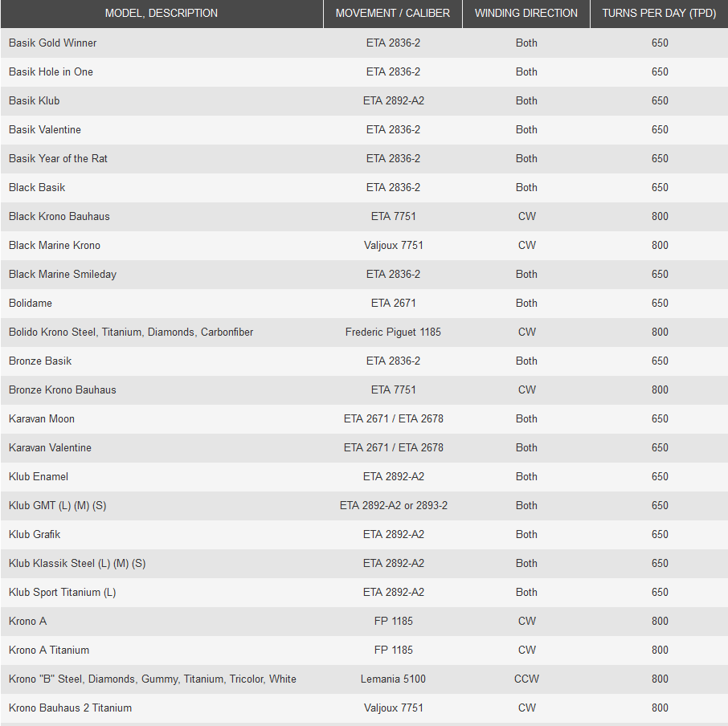Click the Krono Bauhaus 2 Titanium row
The width and height of the screenshot is (728, 726).
[x=70, y=708]
